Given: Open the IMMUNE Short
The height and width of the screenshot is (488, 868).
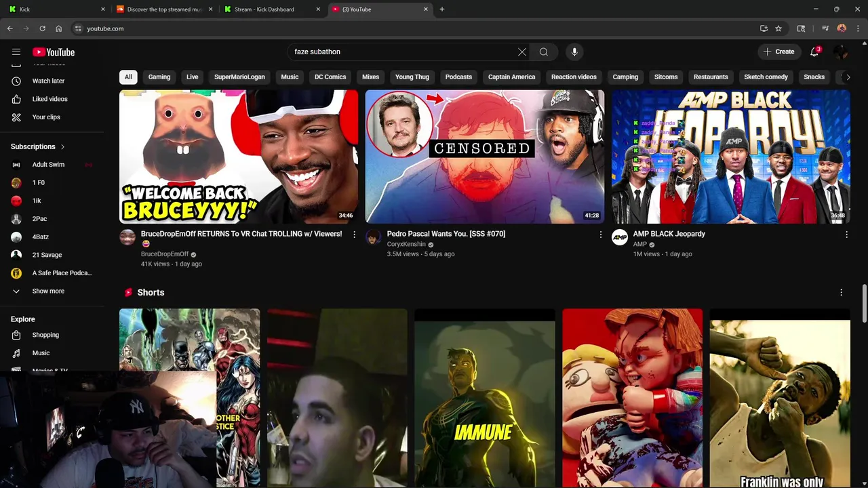Looking at the screenshot, I should coord(484,398).
